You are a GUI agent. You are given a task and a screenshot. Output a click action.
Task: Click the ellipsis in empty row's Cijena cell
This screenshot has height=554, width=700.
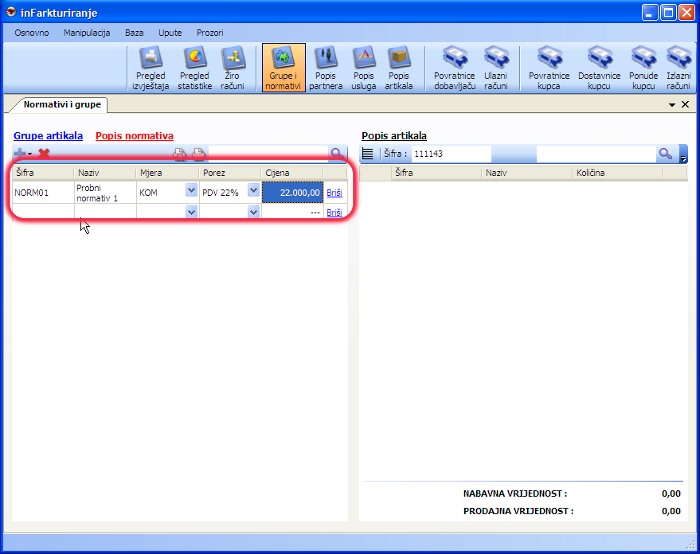(x=315, y=212)
